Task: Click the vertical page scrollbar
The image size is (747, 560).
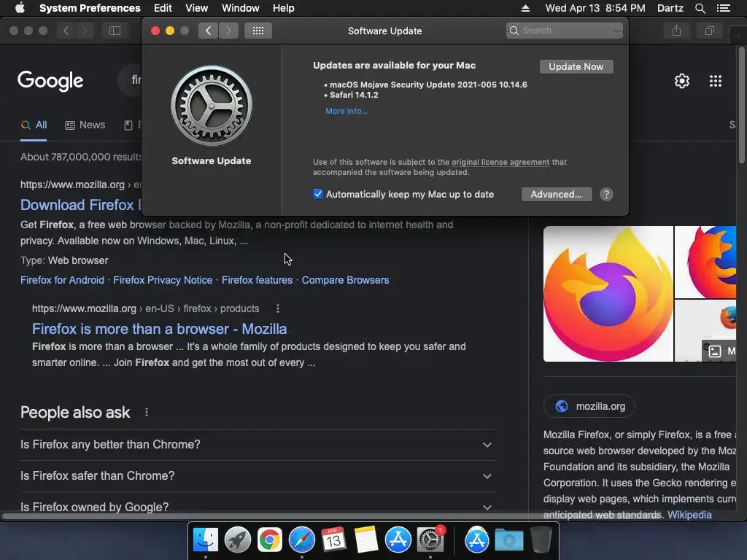Action: pyautogui.click(x=742, y=105)
